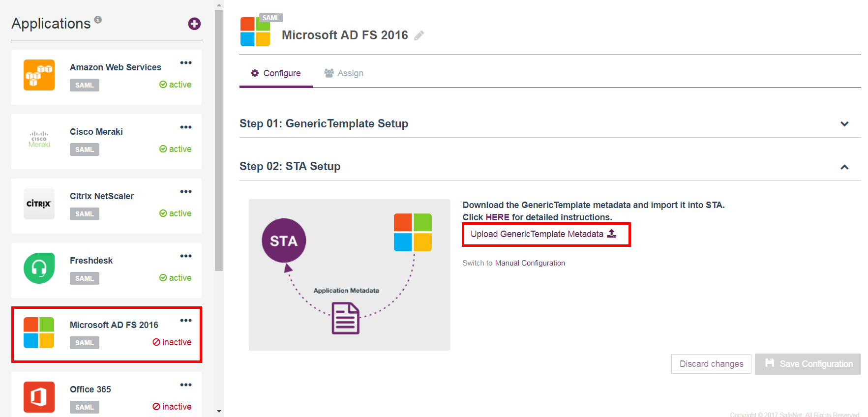Click Step 02: STA Setup heading

point(290,166)
